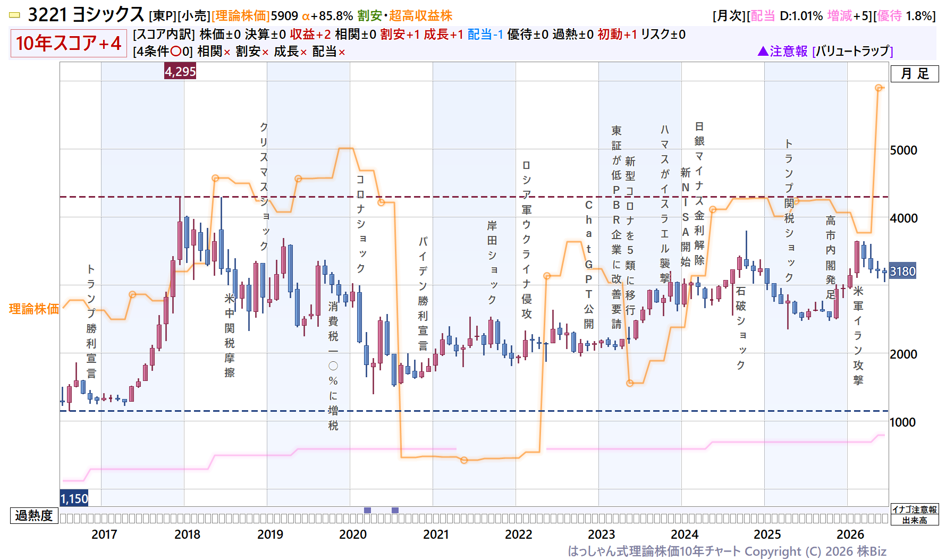Click the [バリュートラップ] warning tag

click(852, 51)
